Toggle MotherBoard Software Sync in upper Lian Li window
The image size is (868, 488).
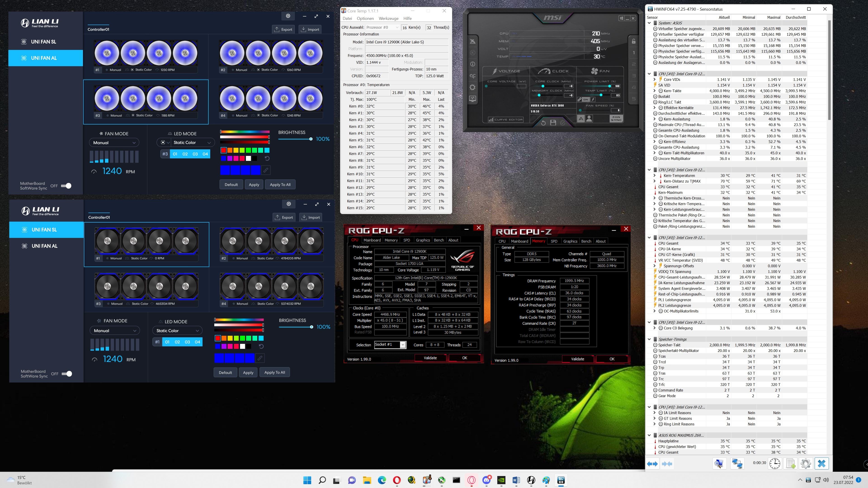[66, 185]
